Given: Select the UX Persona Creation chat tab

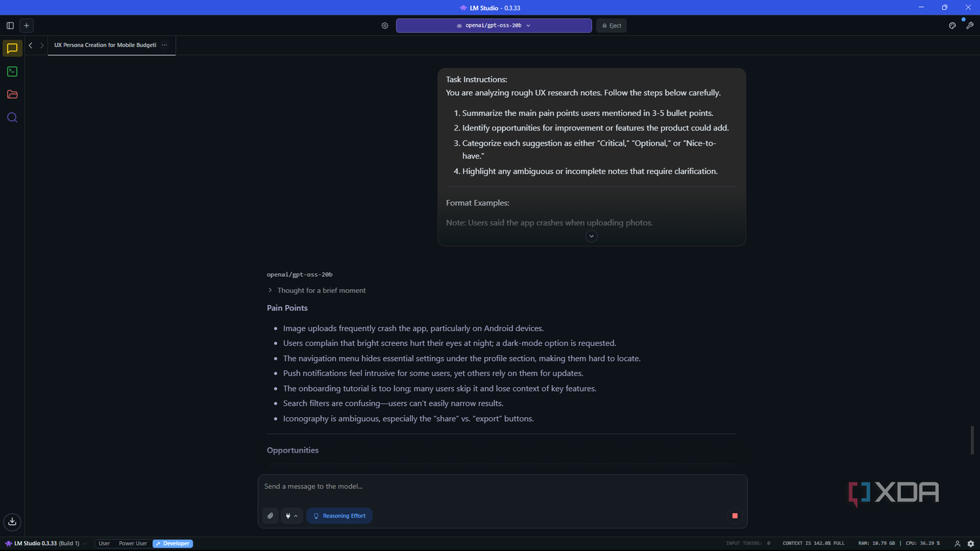Looking at the screenshot, I should [x=105, y=45].
